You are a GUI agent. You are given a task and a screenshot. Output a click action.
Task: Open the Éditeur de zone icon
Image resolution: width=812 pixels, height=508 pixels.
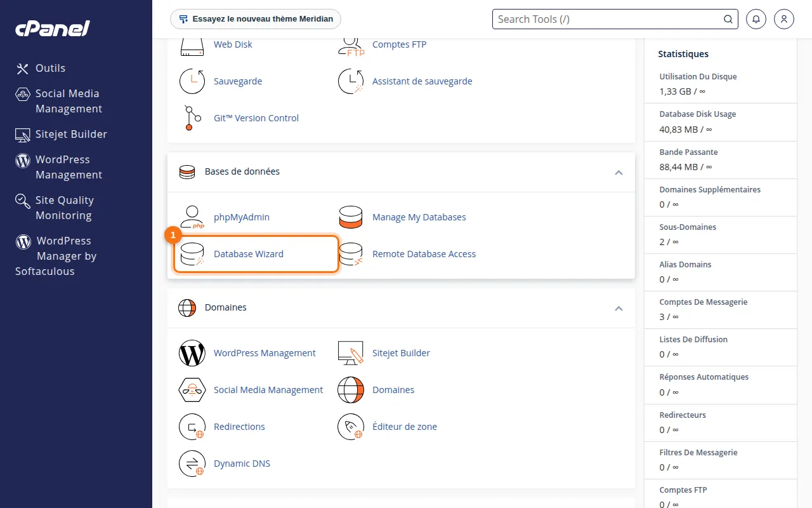click(351, 427)
